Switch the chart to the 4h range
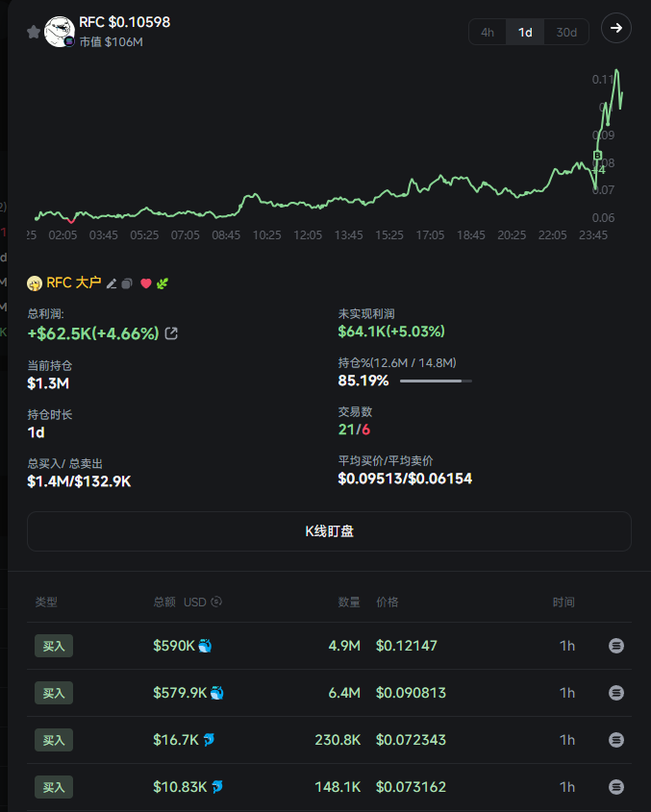Viewport: 651px width, 812px height. (x=488, y=32)
